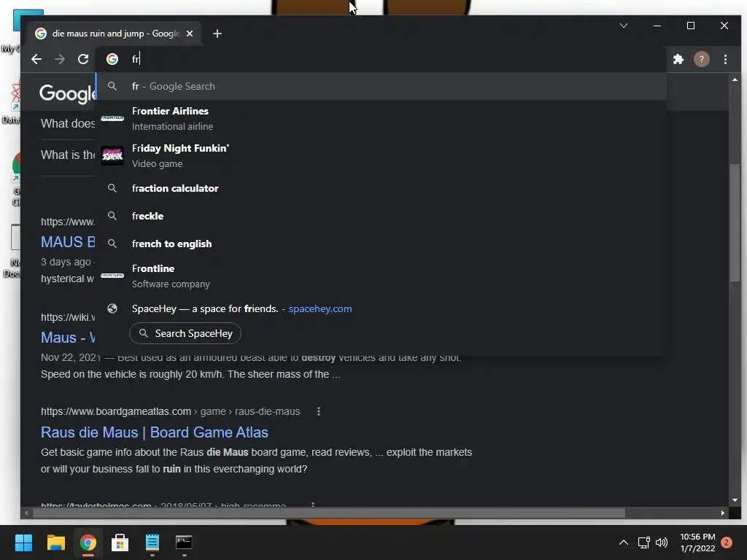The width and height of the screenshot is (747, 560).
Task: Select the SpaceHey spacehey.com suggestion
Action: coord(381,308)
